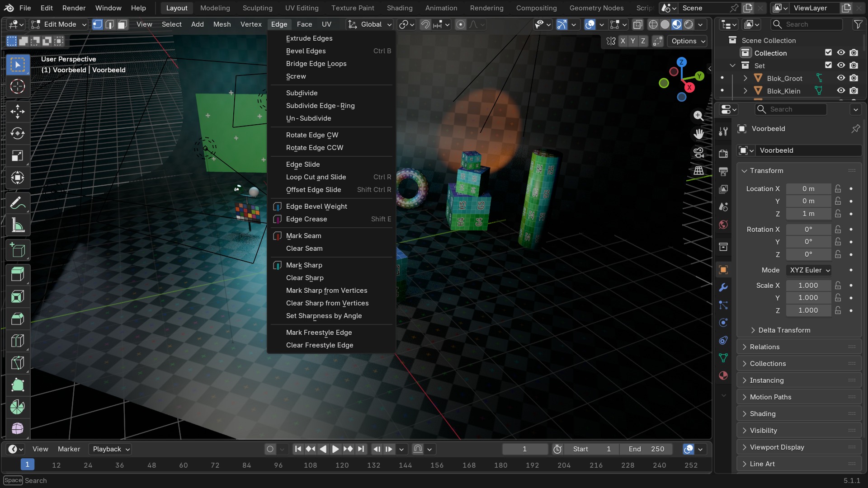
Task: Toggle X mirror axis button
Action: click(x=623, y=41)
